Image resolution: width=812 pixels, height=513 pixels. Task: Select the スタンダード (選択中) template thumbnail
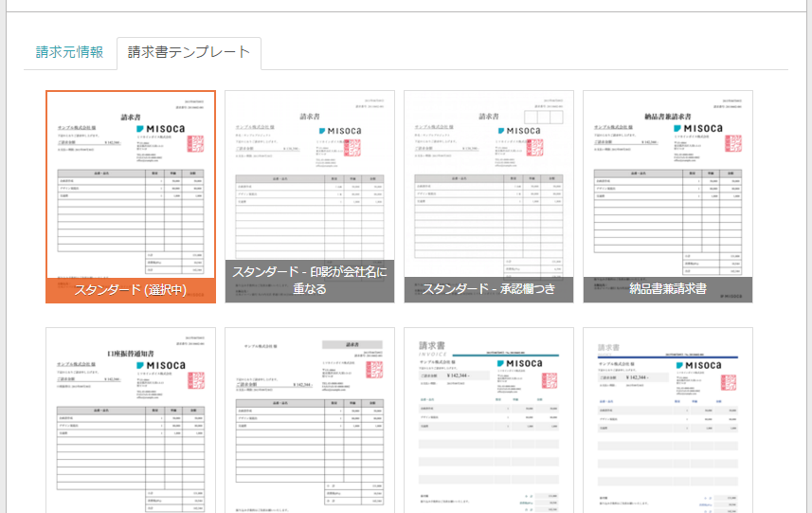pos(131,197)
